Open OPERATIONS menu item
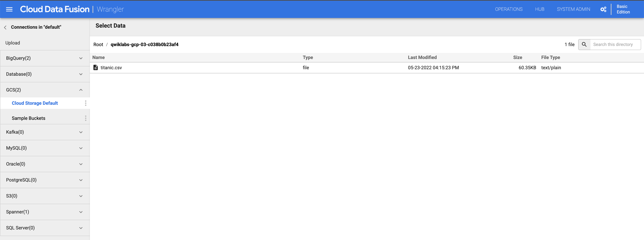Screen dimensions: 644x240 509,9
